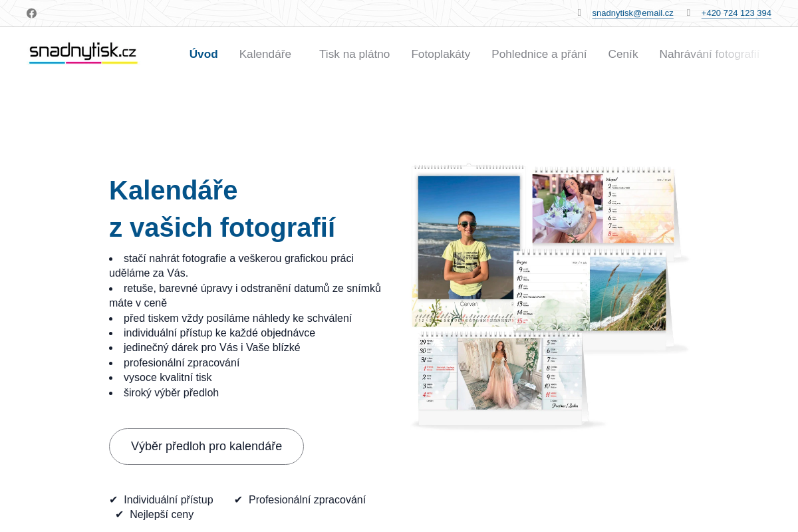Go to the Úvod home page
This screenshot has width=798, height=532.
click(x=203, y=55)
